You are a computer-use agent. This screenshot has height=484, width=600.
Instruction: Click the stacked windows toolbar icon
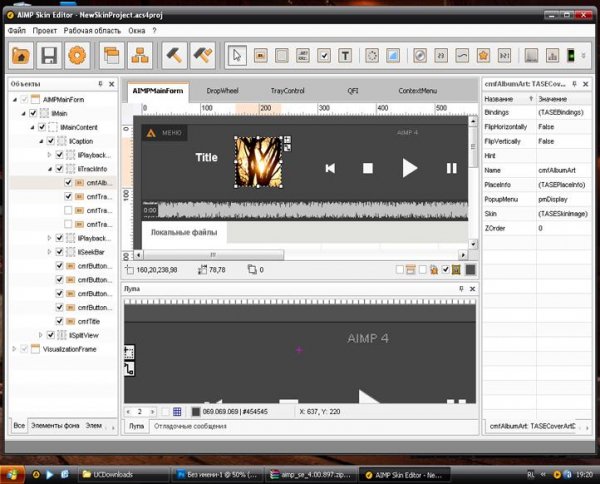click(x=111, y=56)
